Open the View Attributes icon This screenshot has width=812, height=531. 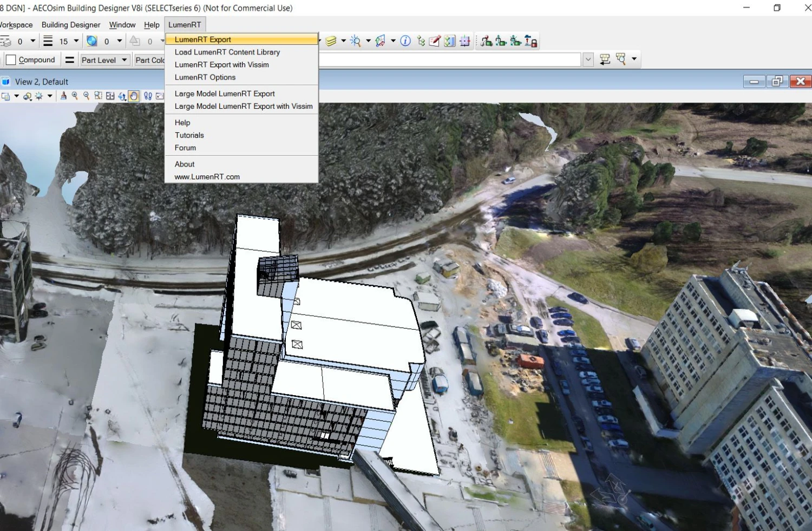[6, 96]
